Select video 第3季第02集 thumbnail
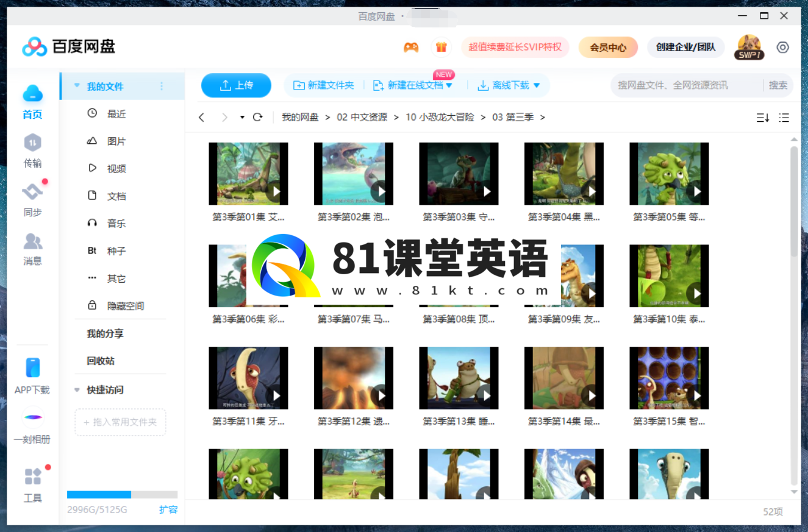Image resolution: width=808 pixels, height=532 pixels. 354,174
